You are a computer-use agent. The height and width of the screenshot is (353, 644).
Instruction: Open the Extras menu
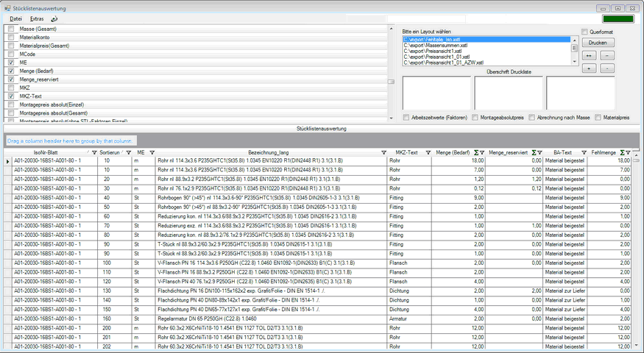[37, 18]
